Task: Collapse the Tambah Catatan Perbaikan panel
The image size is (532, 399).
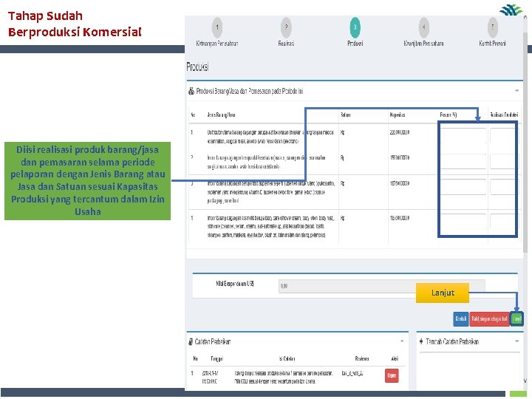Action: pyautogui.click(x=516, y=341)
